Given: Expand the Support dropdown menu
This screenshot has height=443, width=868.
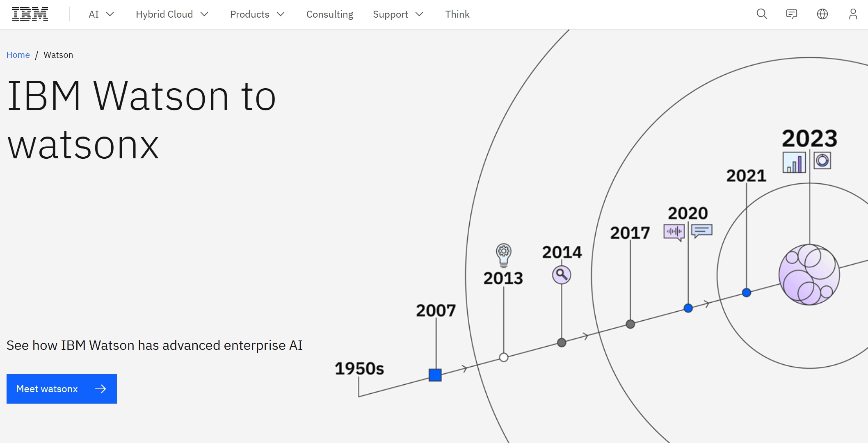Looking at the screenshot, I should 397,14.
